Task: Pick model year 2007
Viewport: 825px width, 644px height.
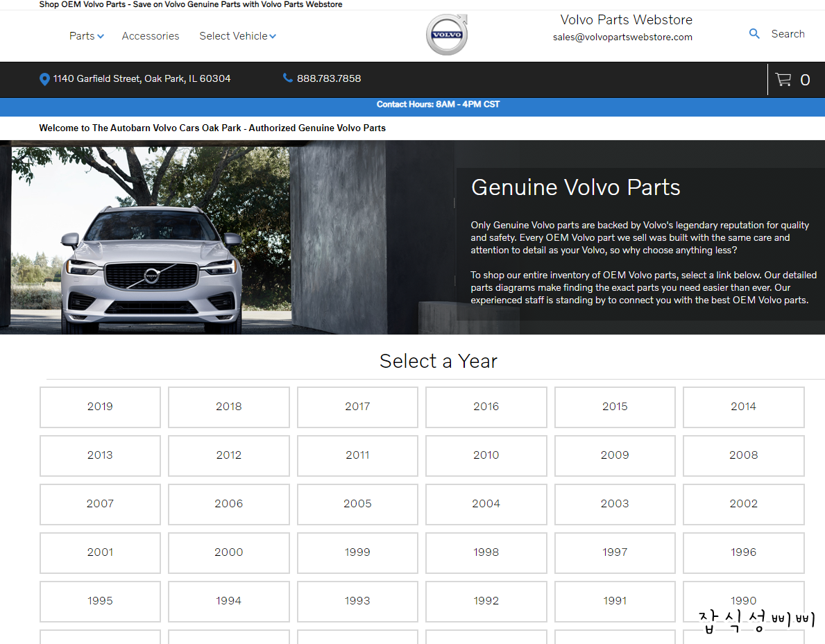Action: (100, 504)
